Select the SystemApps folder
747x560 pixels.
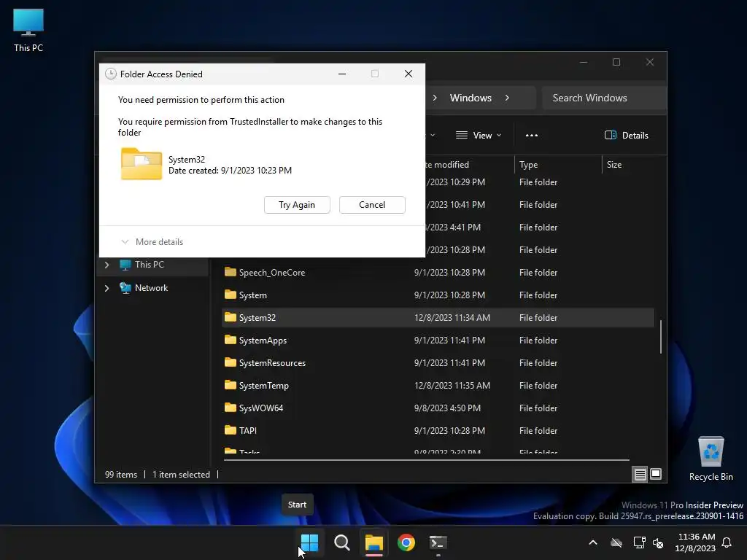coord(438,341)
